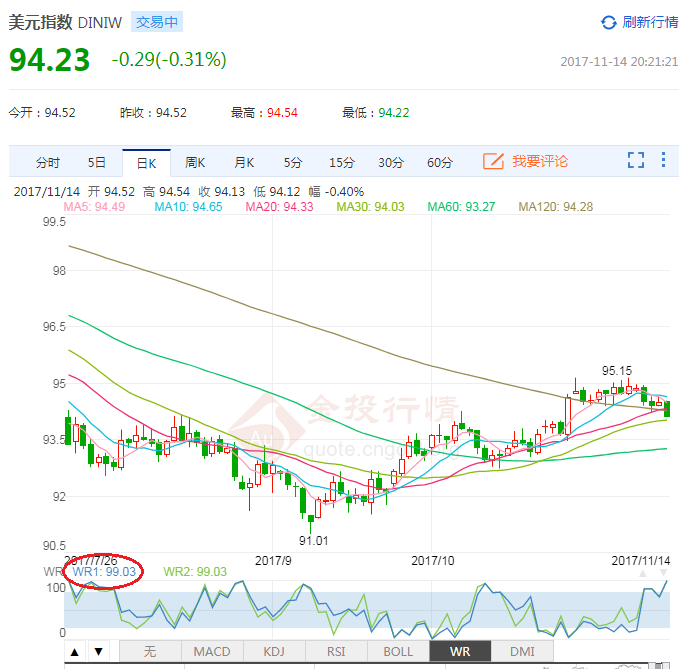
Task: Select the 周K weekly candlestick tab
Action: [x=195, y=162]
